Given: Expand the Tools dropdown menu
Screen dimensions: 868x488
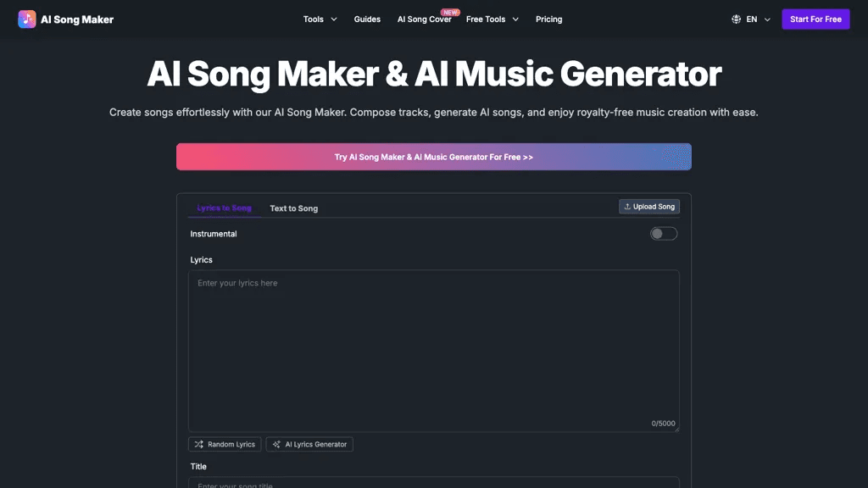Looking at the screenshot, I should (320, 19).
